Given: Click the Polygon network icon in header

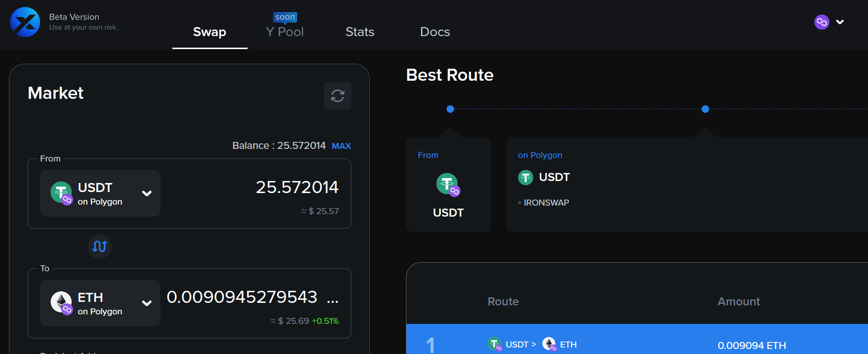Looking at the screenshot, I should [x=822, y=22].
